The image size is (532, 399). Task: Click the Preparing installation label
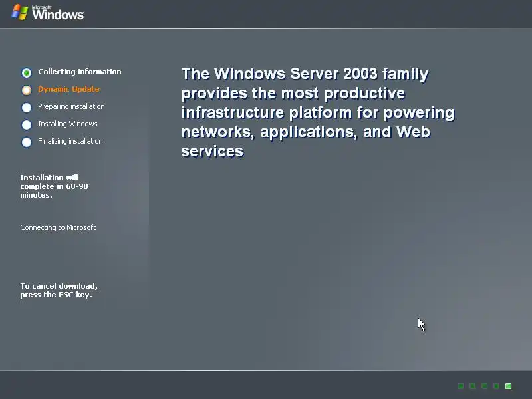(x=71, y=106)
